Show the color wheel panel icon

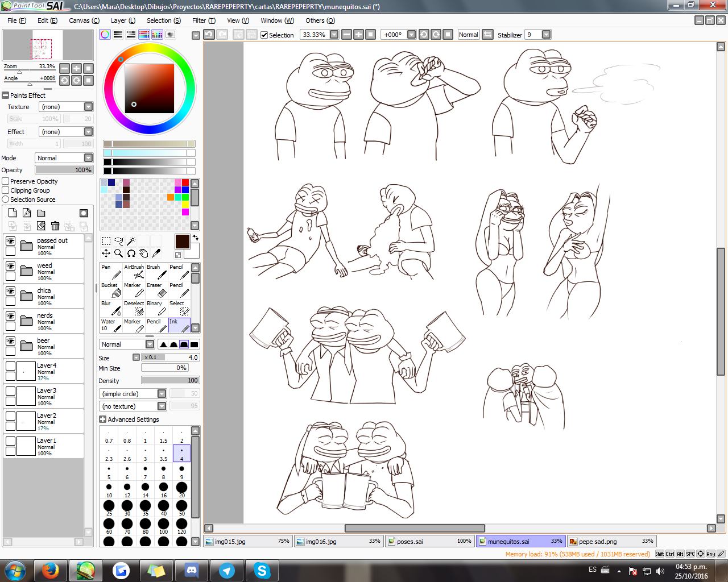[105, 35]
